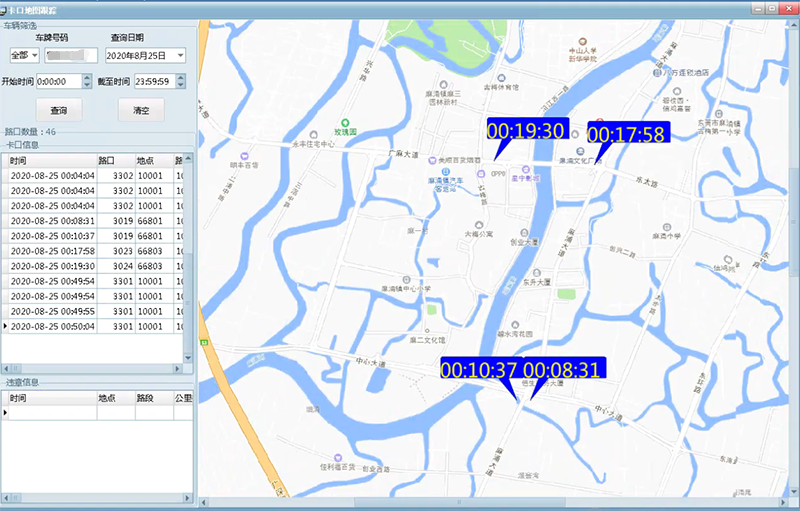This screenshot has height=511, width=800.
Task: Click the 车牌号码 input field
Action: (x=72, y=55)
